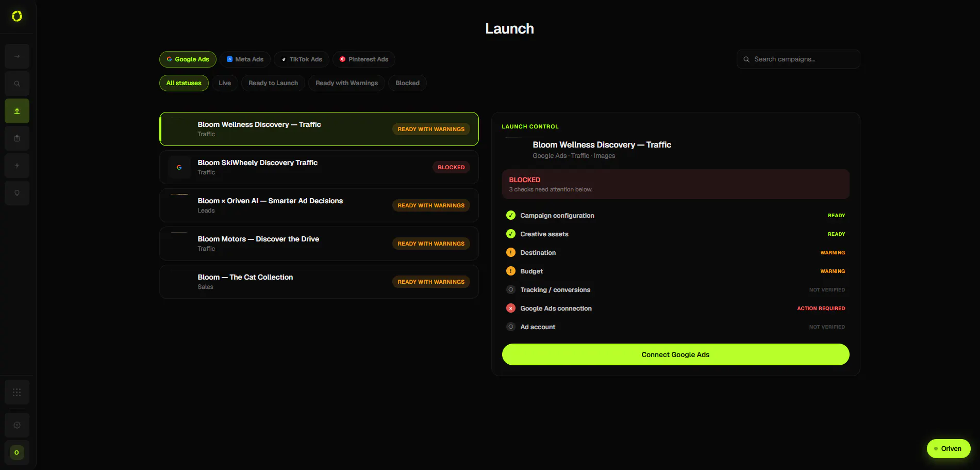Viewport: 980px width, 470px height.
Task: Select Bloom × Oriven AI Smarter Ad Decisions campaign
Action: [319, 205]
